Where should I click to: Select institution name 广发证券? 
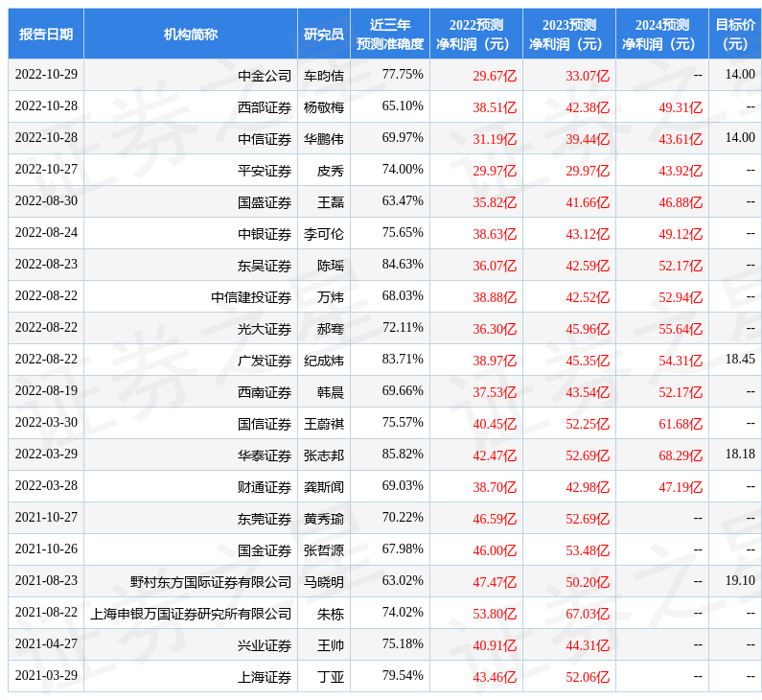[x=265, y=361]
